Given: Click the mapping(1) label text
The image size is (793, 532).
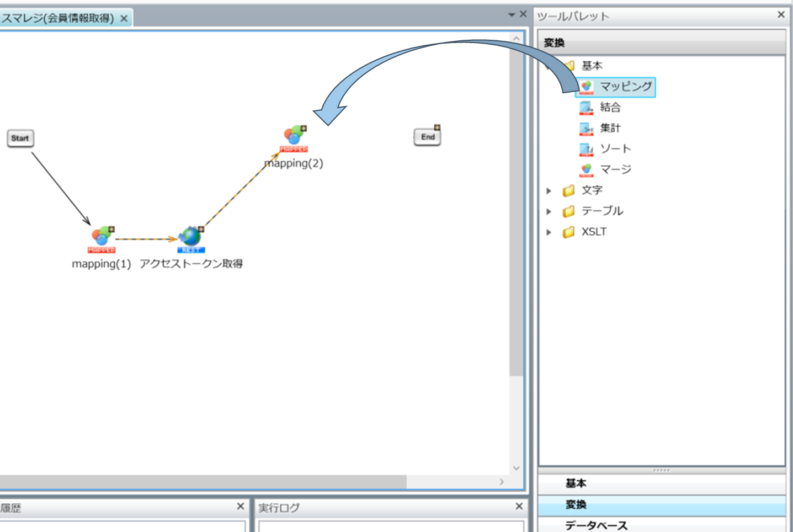Looking at the screenshot, I should click(x=102, y=264).
